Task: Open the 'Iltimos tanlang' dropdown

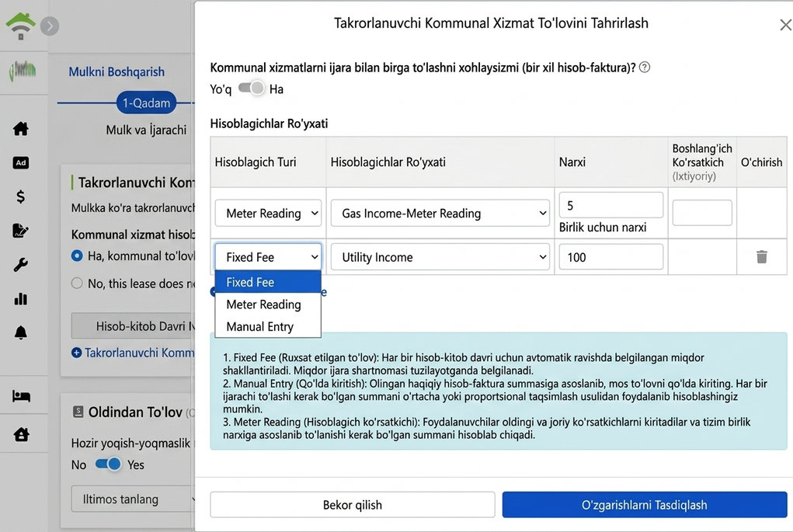Action: click(133, 499)
